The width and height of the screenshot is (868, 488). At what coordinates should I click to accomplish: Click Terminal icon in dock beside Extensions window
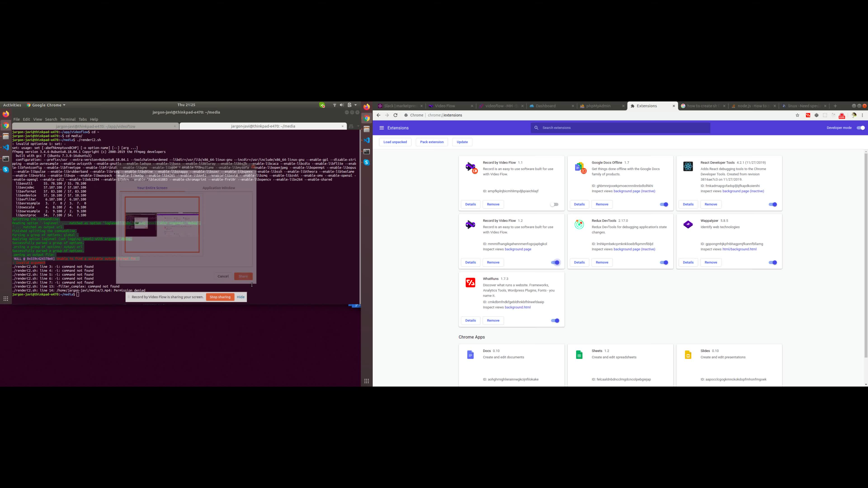[367, 152]
